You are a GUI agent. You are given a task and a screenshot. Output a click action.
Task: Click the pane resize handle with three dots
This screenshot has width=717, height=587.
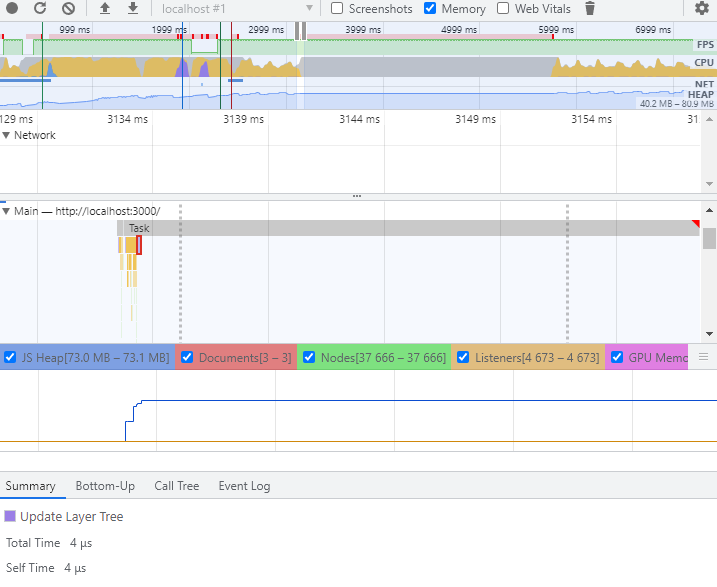click(x=357, y=196)
